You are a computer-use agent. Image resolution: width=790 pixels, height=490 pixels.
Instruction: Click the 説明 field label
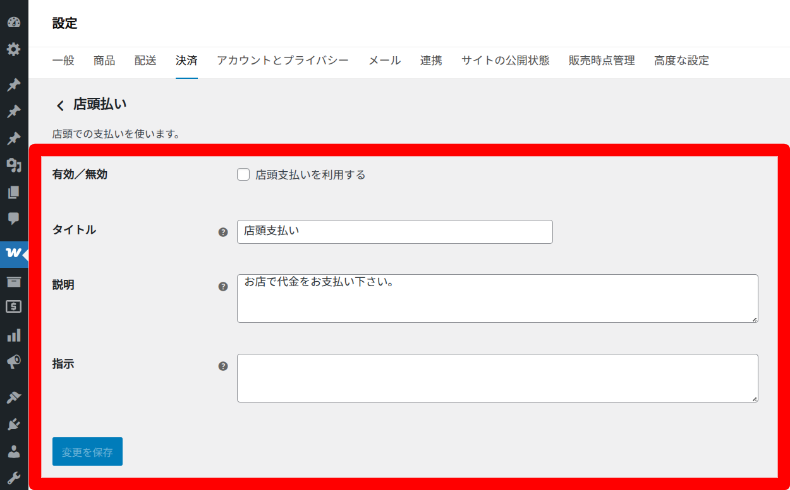coord(63,285)
